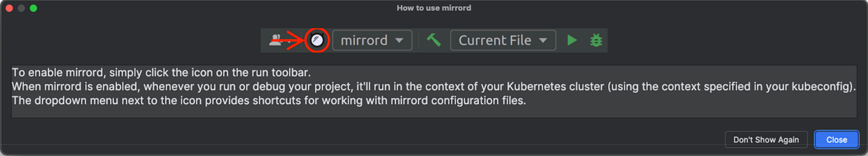Close the dialog with the red window button
The image size is (868, 156).
tap(9, 8)
